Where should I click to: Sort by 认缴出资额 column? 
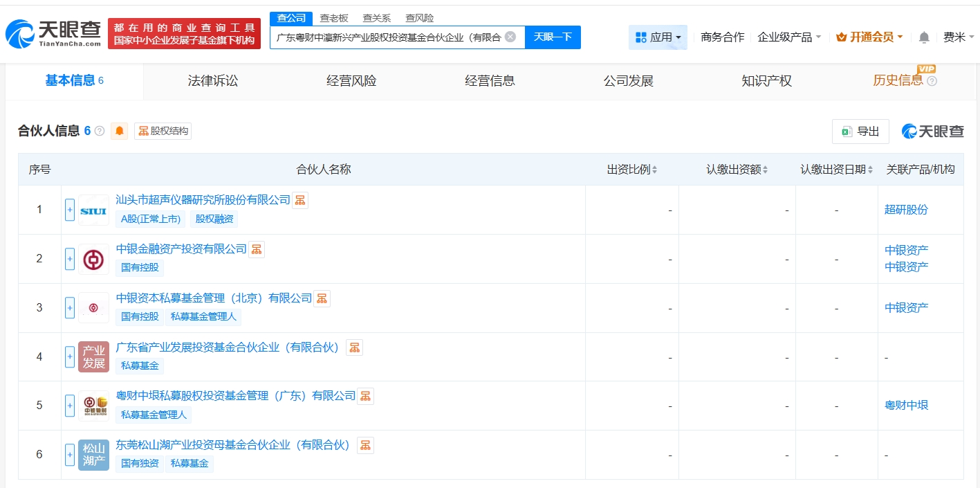coord(737,170)
